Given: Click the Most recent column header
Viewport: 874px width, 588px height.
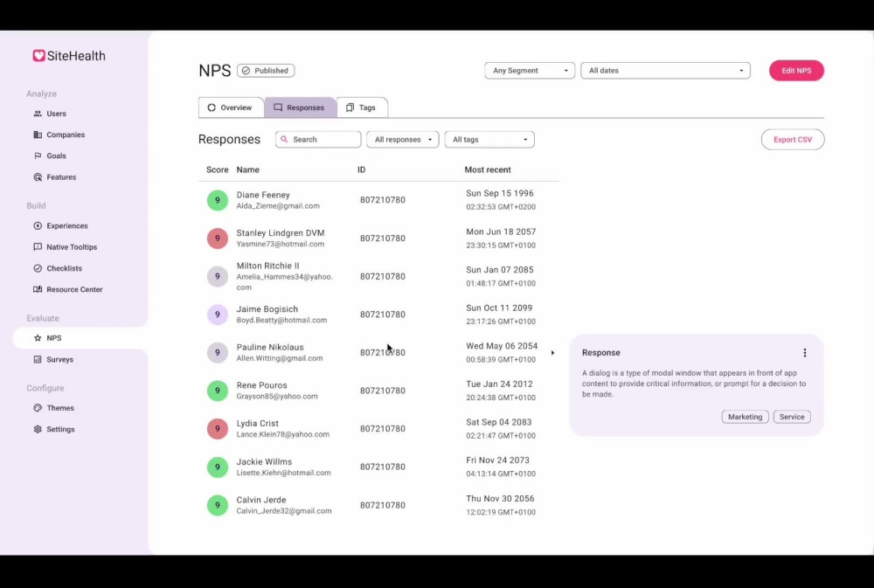Looking at the screenshot, I should click(x=487, y=169).
